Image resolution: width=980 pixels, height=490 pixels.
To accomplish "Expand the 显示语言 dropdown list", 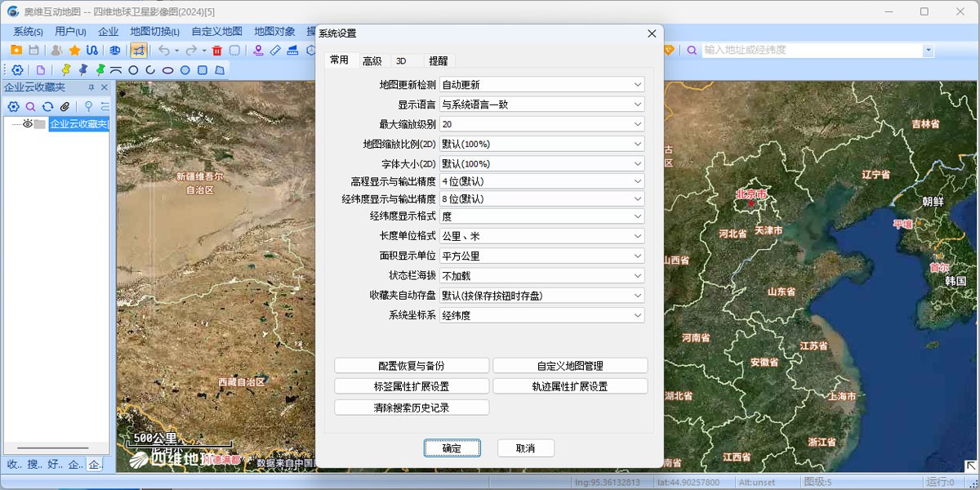I will coord(541,105).
